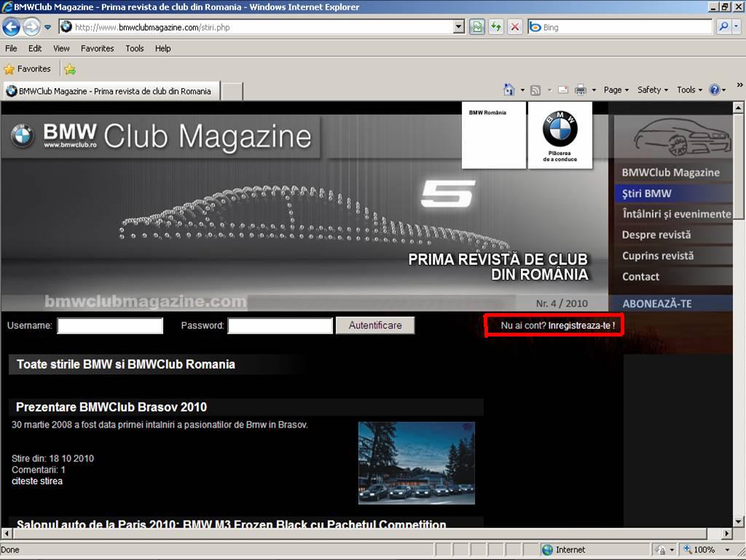This screenshot has width=746, height=560.
Task: Open Prezentare BMWClub Brasov 2010 headline
Action: 111,407
